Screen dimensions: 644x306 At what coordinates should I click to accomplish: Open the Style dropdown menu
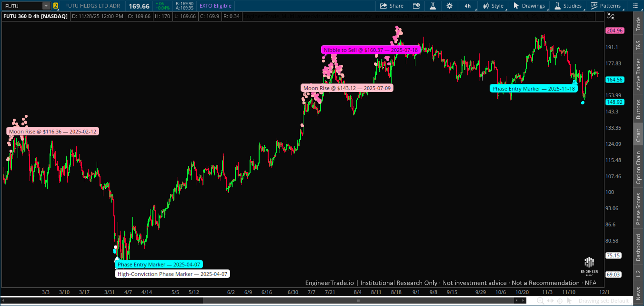point(493,6)
